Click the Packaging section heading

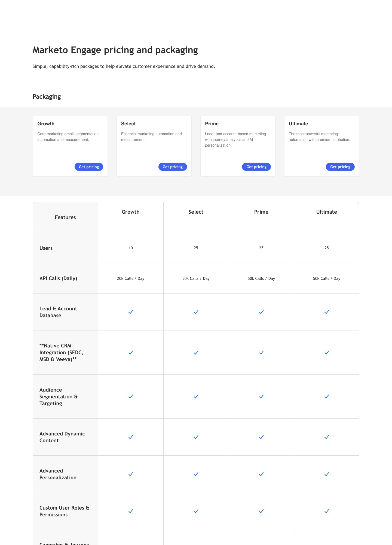[47, 97]
